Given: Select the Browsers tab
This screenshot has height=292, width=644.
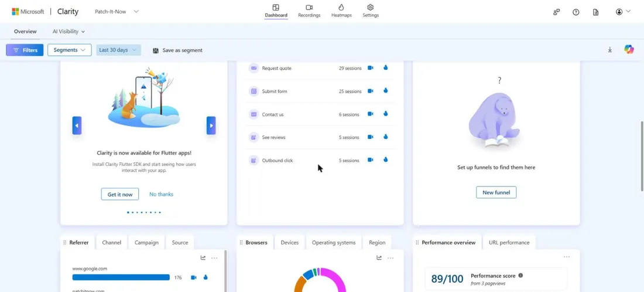Looking at the screenshot, I should [255, 242].
